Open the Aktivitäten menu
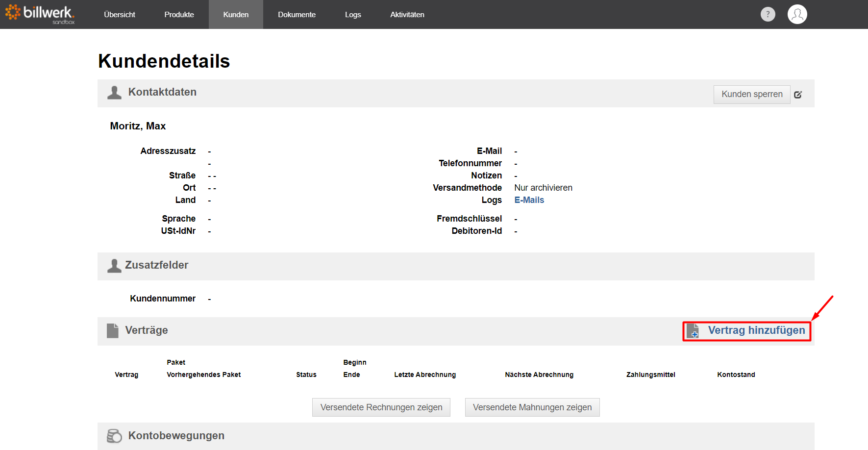868x450 pixels. tap(407, 15)
